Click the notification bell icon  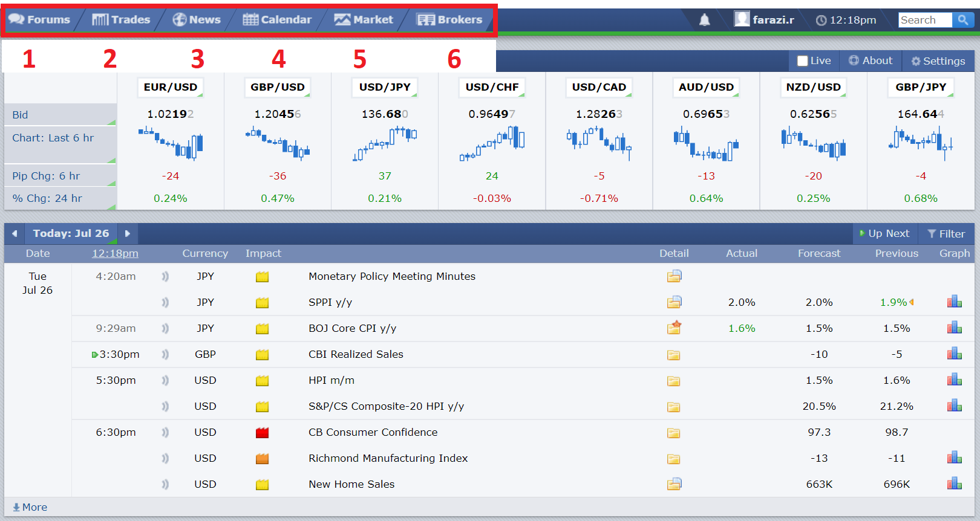click(704, 20)
